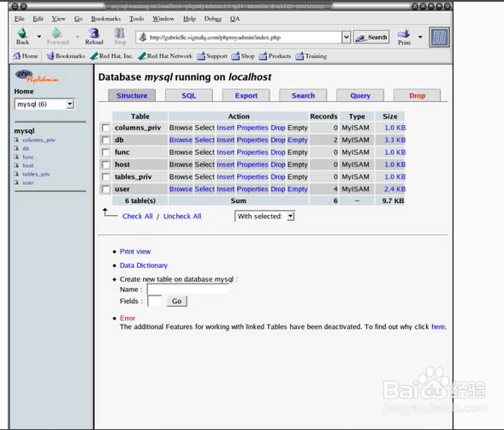This screenshot has width=504, height=430.
Task: Click the Go button under Fields
Action: click(177, 302)
